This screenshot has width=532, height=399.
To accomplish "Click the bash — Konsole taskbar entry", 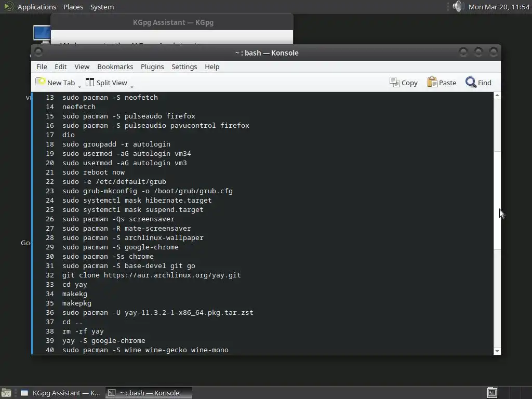I will (149, 393).
